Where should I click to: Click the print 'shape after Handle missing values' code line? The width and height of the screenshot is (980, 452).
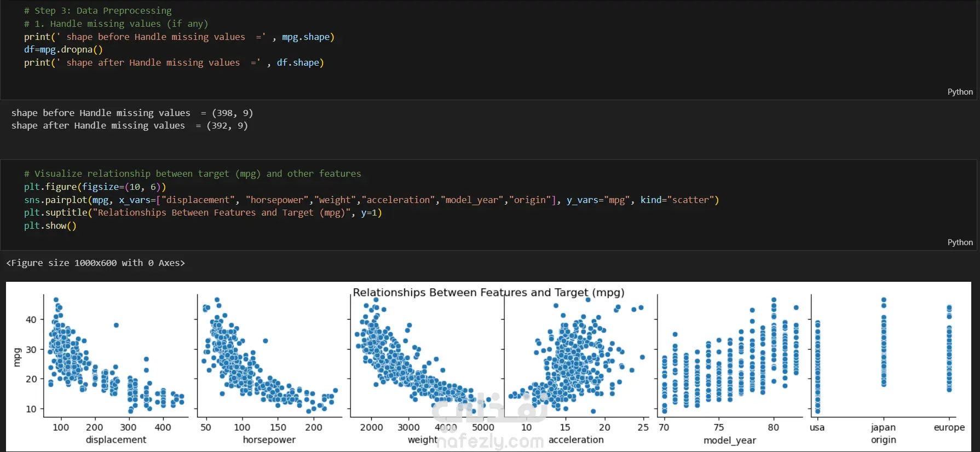[174, 63]
